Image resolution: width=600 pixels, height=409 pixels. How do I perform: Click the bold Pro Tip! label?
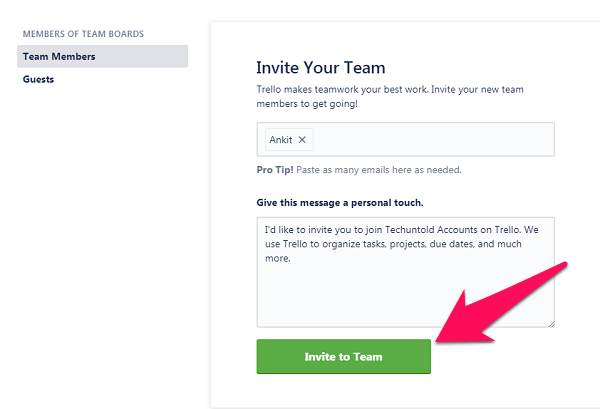275,170
